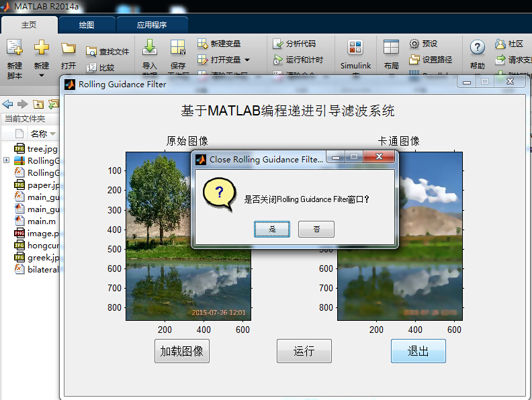Click the 导入数据 import icon
The image size is (532, 400).
[x=150, y=47]
